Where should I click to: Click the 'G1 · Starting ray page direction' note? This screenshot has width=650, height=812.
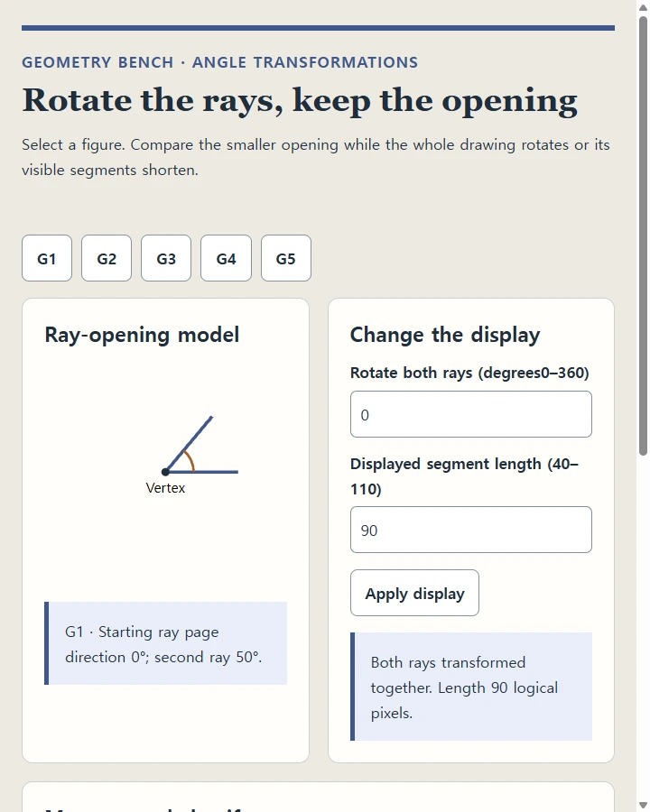[x=166, y=643]
